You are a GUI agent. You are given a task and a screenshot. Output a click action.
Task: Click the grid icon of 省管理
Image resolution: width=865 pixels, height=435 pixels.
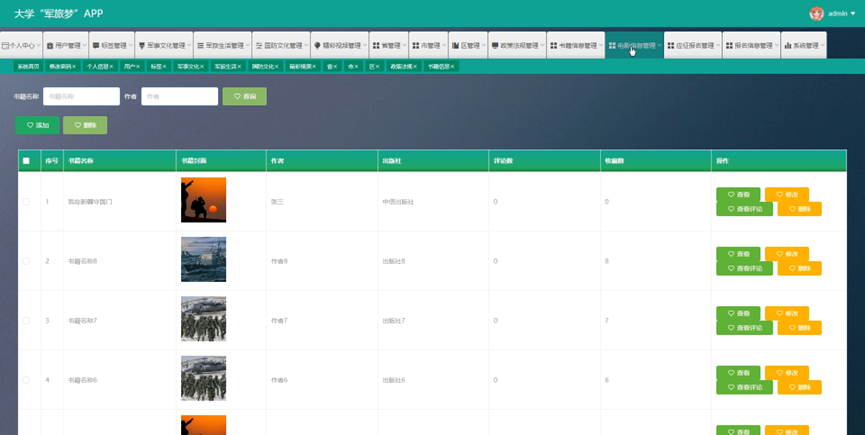point(376,46)
